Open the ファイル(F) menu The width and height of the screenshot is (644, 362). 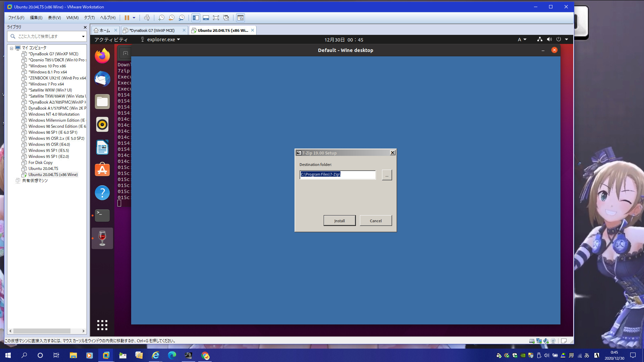pos(16,18)
